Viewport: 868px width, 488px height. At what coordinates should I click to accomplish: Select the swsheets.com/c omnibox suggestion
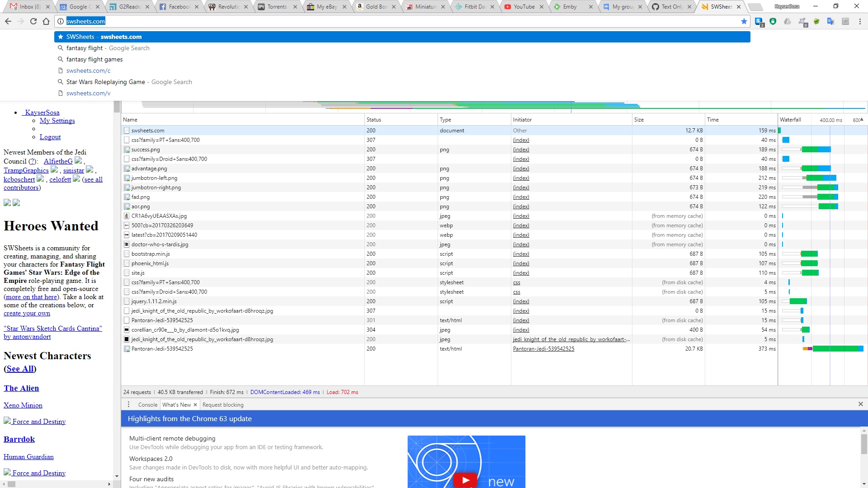[88, 70]
